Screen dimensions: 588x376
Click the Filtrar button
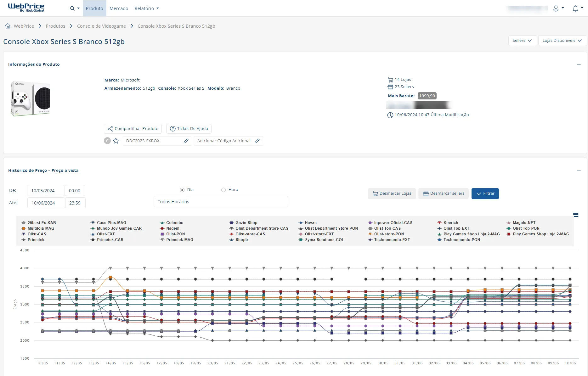(485, 194)
